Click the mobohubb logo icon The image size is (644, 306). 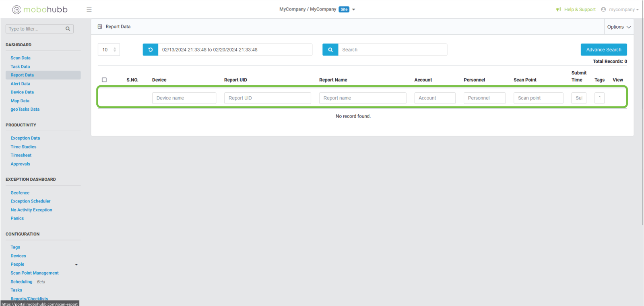17,10
